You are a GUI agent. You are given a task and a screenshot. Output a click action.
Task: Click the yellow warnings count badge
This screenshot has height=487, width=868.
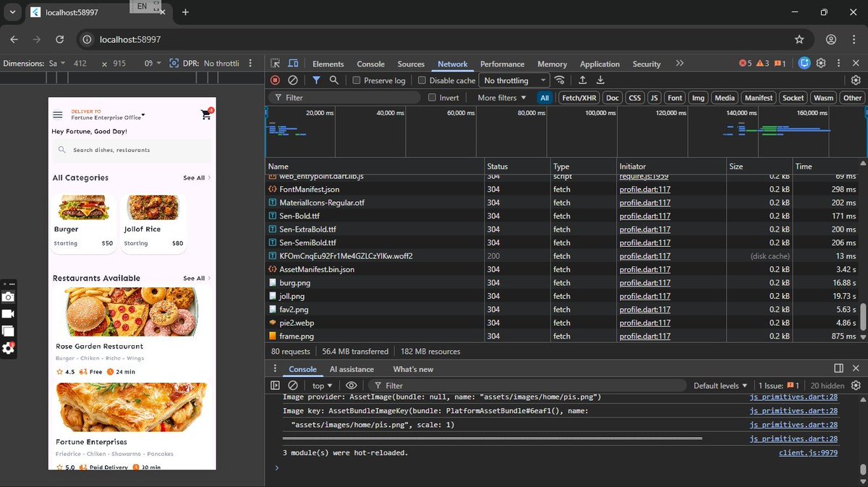(762, 64)
